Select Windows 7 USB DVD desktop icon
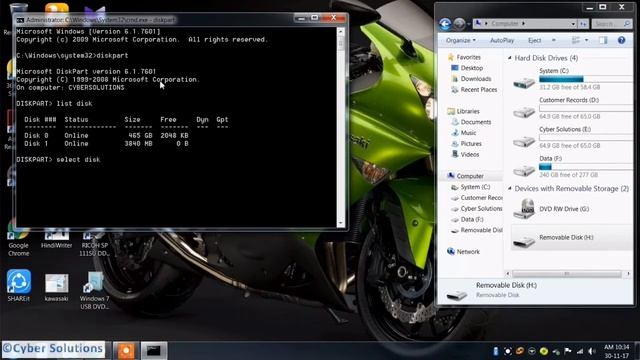 (94, 290)
